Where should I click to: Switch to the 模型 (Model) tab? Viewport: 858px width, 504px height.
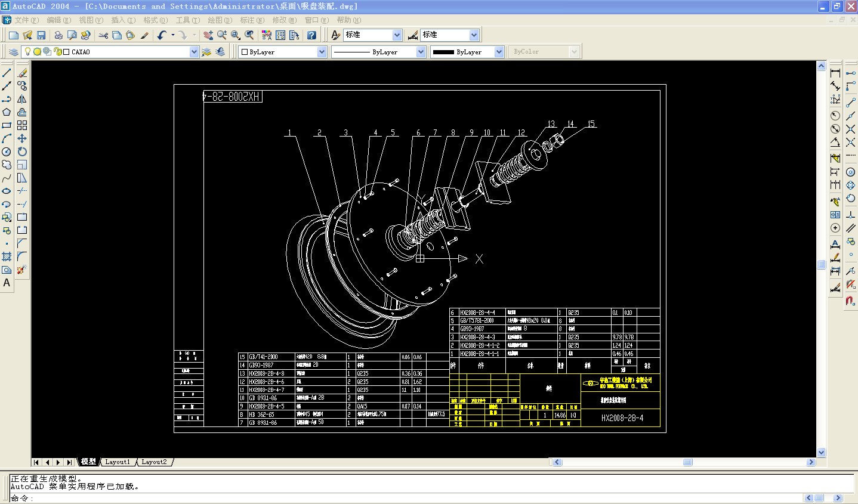tap(88, 462)
